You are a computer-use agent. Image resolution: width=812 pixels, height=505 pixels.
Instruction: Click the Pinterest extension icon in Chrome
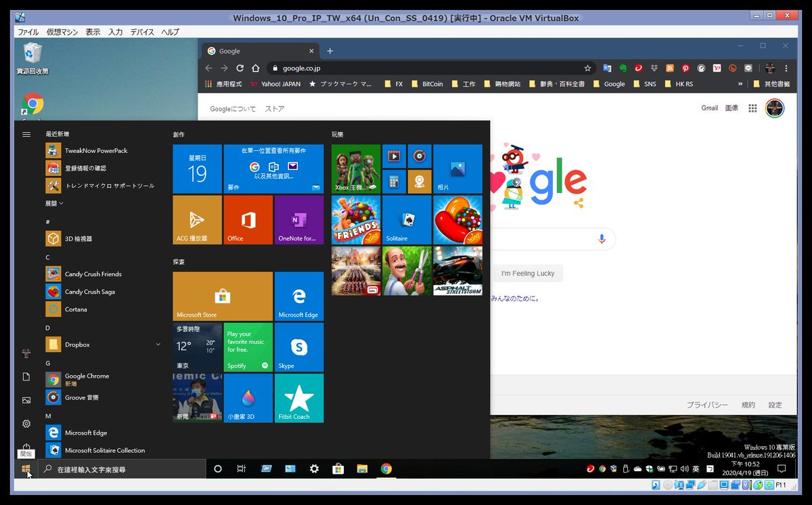click(685, 68)
